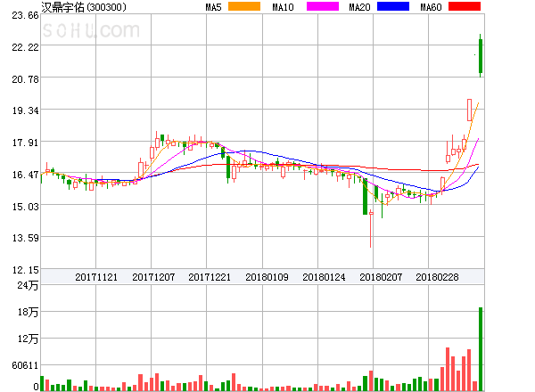
Task: Click the 19.34 price axis label
Action: pyautogui.click(x=25, y=110)
